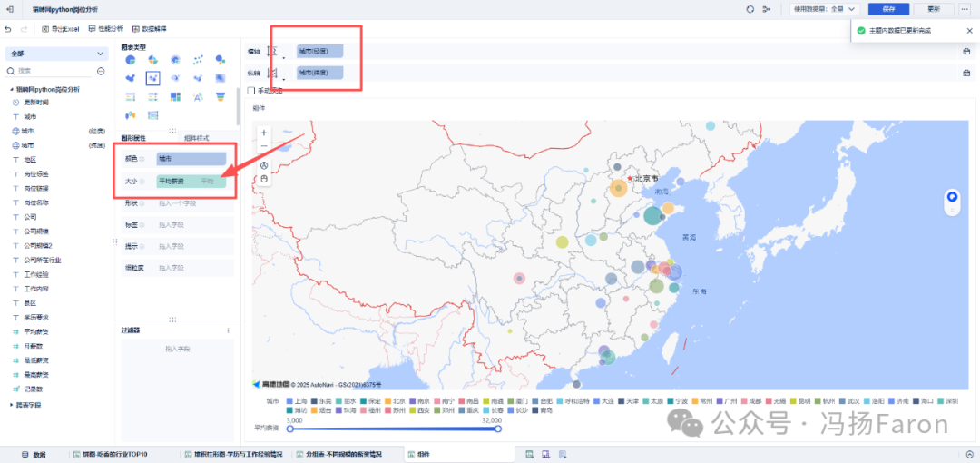Open the 过滤器 options menu icon
The width and height of the screenshot is (980, 463).
[228, 330]
